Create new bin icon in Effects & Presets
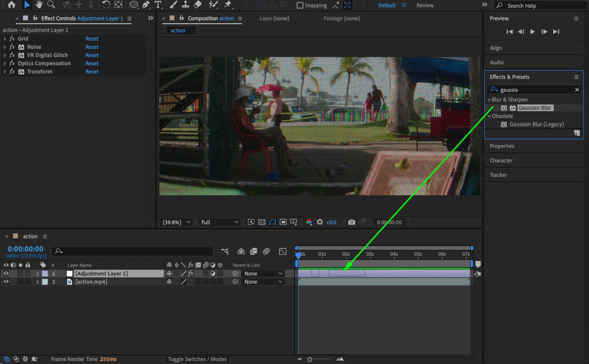The image size is (589, 364). point(577,133)
